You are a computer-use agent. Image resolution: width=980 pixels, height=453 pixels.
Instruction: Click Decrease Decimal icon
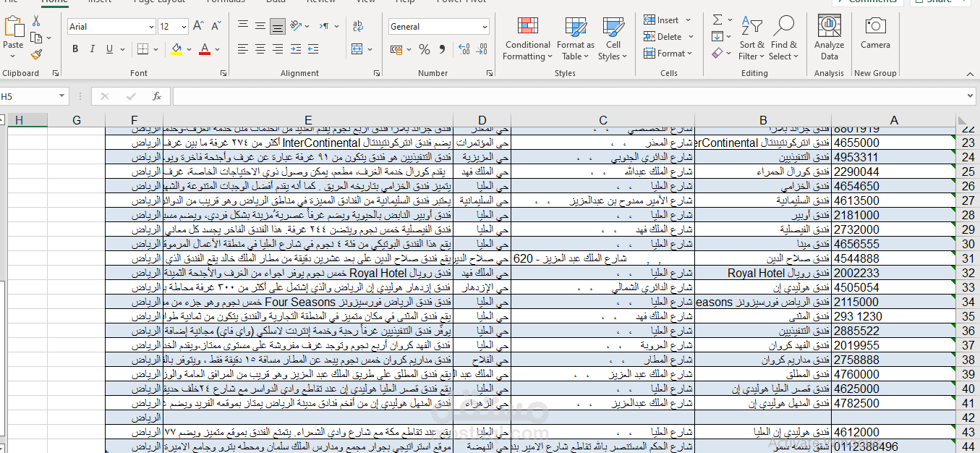click(481, 49)
